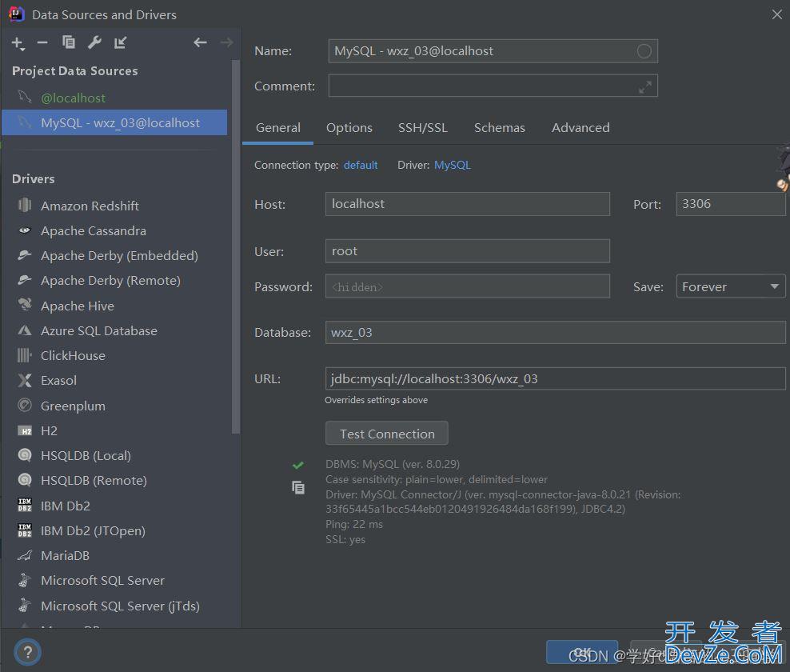This screenshot has height=672, width=790.
Task: Select MySQL - wxz_03@localhost data source
Action: (114, 122)
